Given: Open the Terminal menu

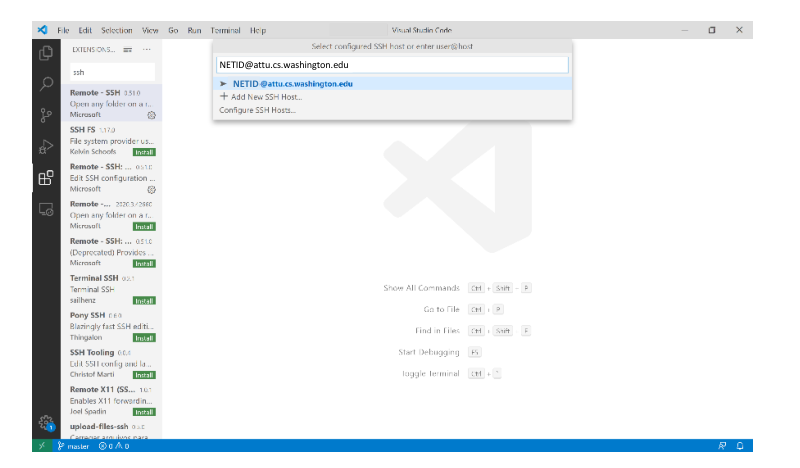Looking at the screenshot, I should pos(226,31).
